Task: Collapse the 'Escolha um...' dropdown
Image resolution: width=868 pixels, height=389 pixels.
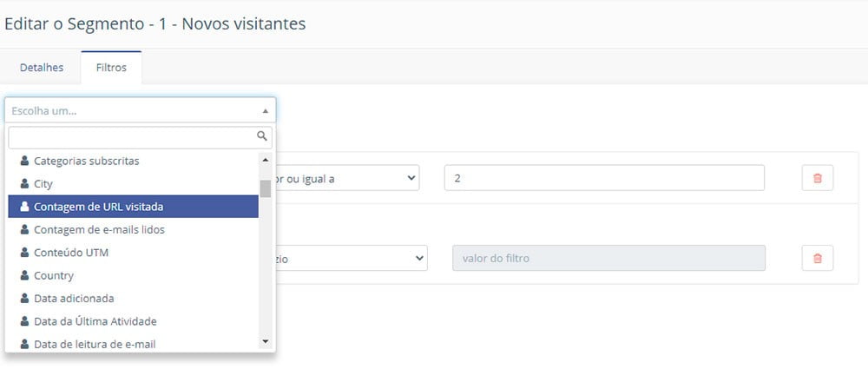Action: click(x=265, y=111)
